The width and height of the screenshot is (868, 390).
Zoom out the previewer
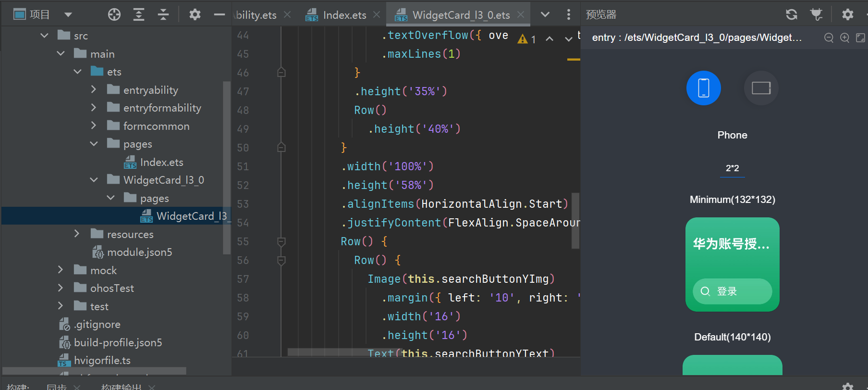pyautogui.click(x=829, y=38)
